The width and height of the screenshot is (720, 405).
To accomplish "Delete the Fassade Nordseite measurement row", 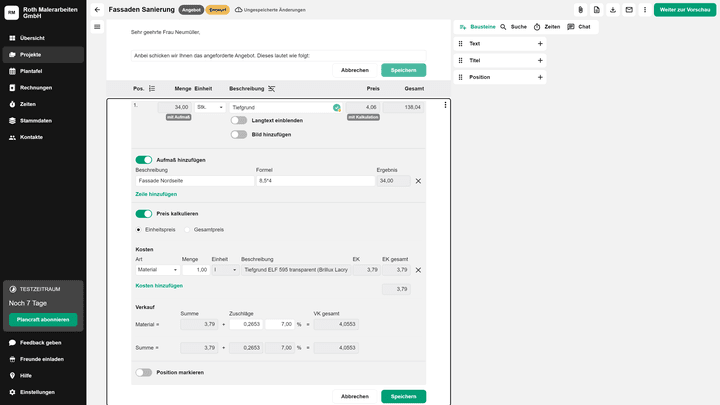I will point(418,181).
